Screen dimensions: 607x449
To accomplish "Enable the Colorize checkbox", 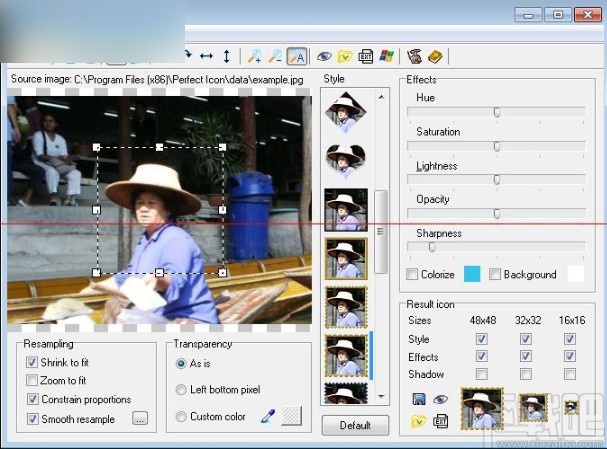I will tap(413, 274).
